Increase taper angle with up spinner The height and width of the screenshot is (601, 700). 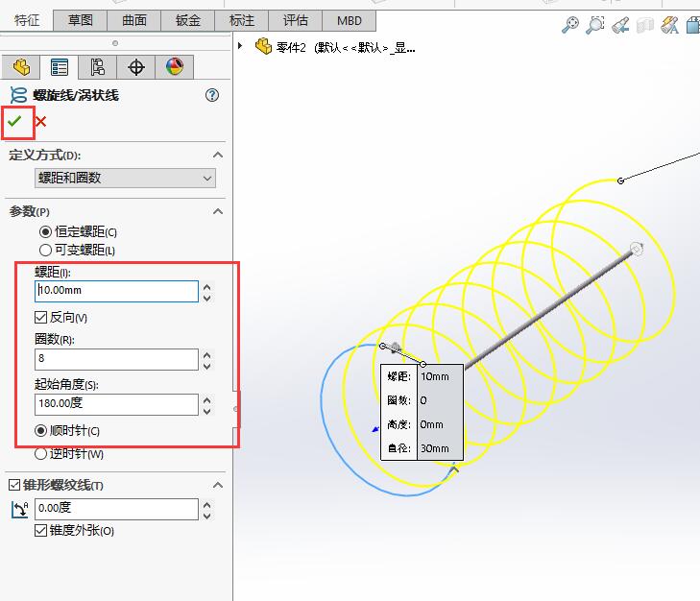(x=207, y=505)
